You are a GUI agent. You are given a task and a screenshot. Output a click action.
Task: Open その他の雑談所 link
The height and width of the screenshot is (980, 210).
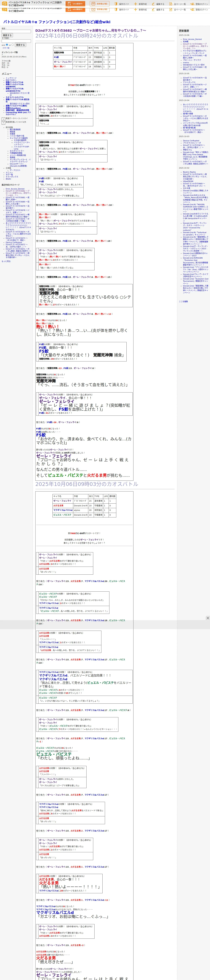tap(20, 140)
